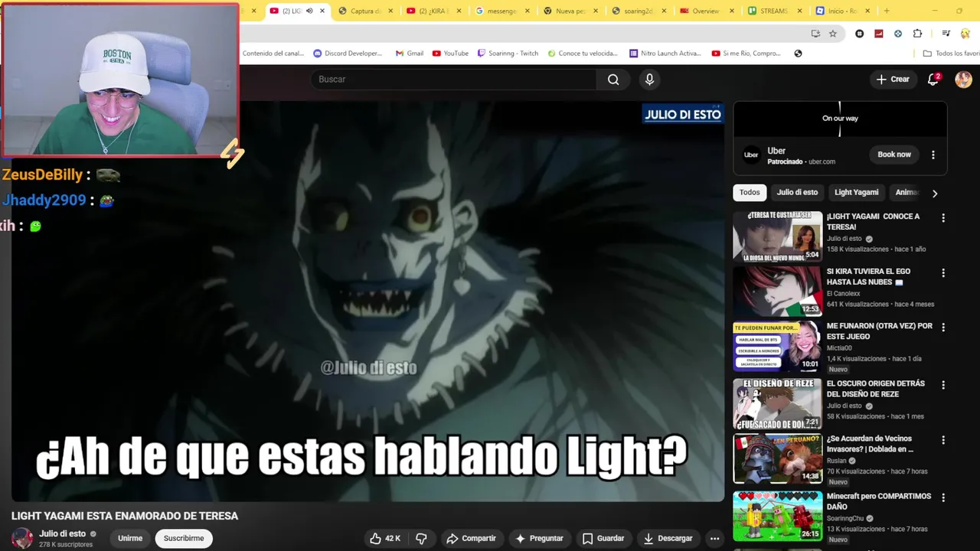Open a new browser tab with the plus button

pyautogui.click(x=887, y=11)
